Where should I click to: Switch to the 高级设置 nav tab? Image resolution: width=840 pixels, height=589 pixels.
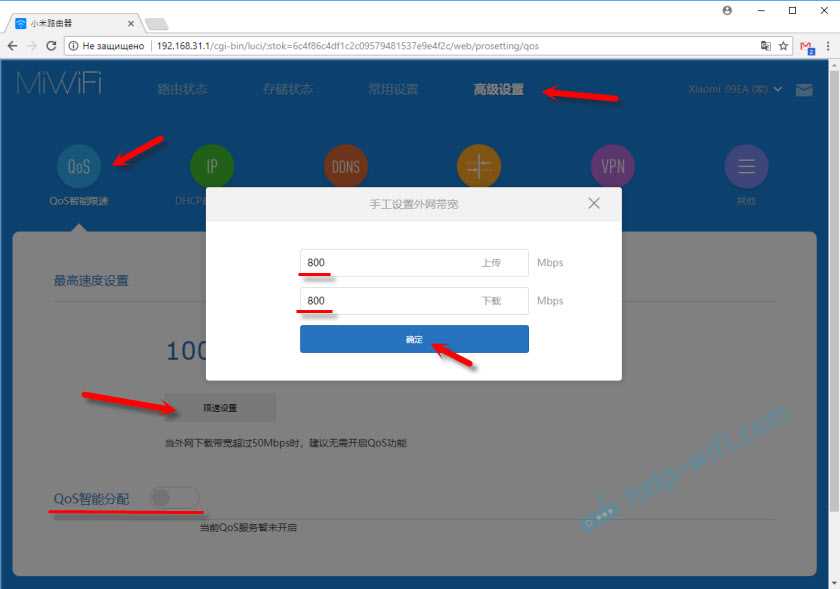[498, 89]
